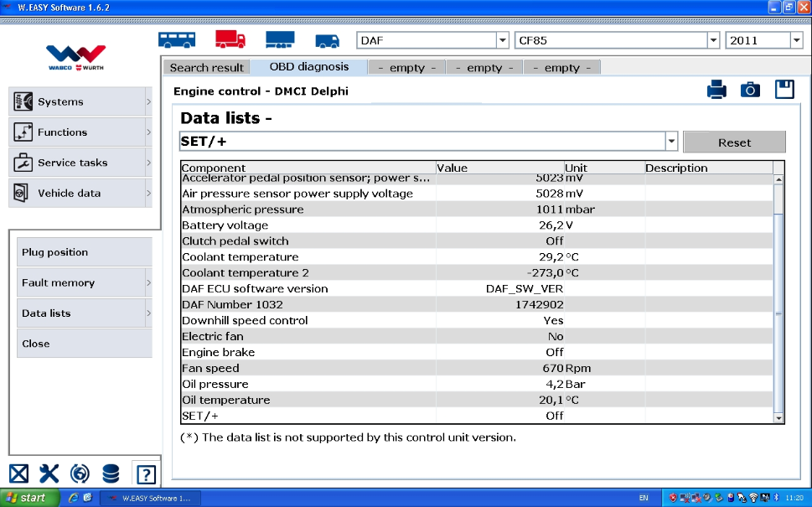Click the Value column header
Screen dimensions: 812x507
[x=499, y=168]
